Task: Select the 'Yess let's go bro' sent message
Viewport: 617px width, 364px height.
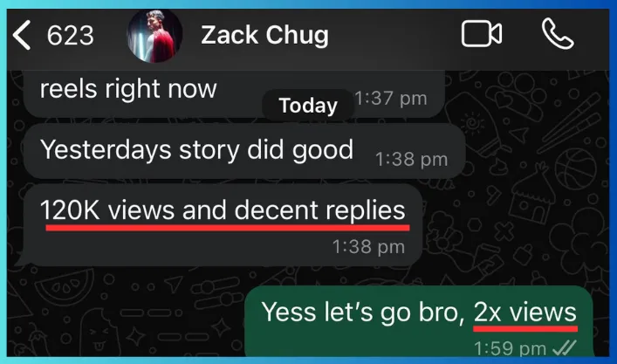Action: pos(419,321)
